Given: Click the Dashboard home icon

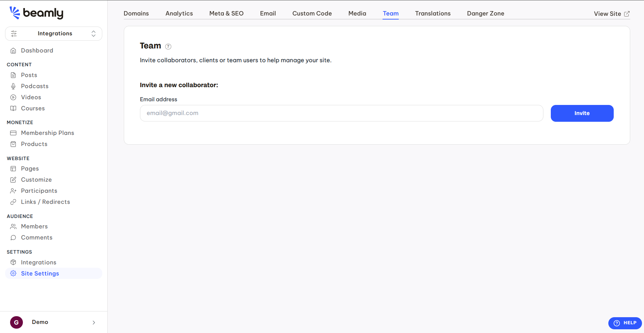Looking at the screenshot, I should [13, 50].
